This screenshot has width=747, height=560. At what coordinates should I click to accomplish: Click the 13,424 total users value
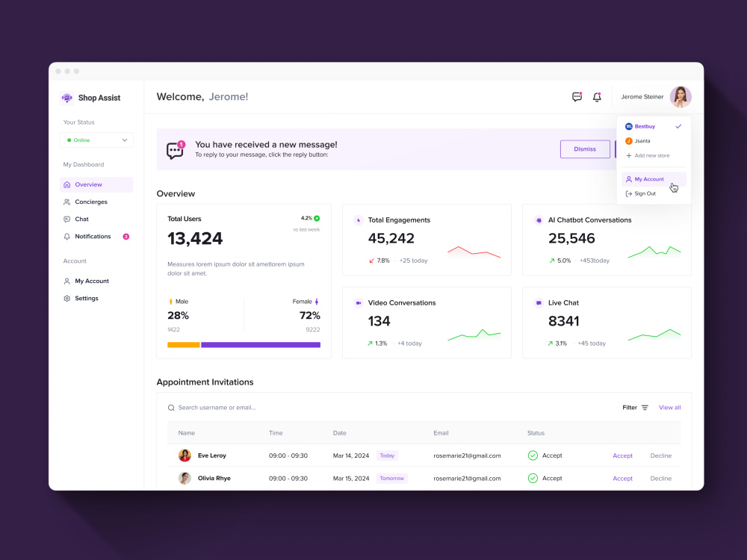pyautogui.click(x=195, y=239)
